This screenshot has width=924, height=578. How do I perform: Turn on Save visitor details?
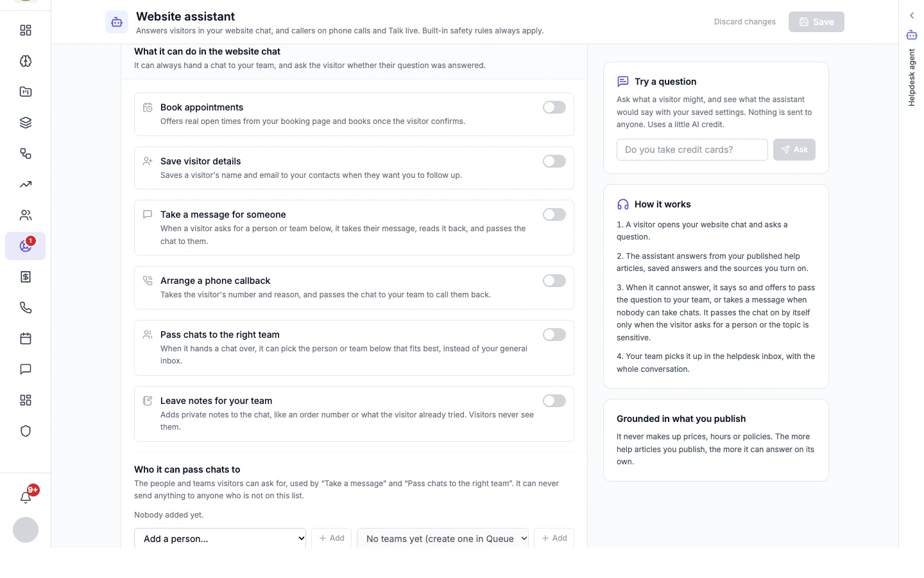(x=554, y=161)
